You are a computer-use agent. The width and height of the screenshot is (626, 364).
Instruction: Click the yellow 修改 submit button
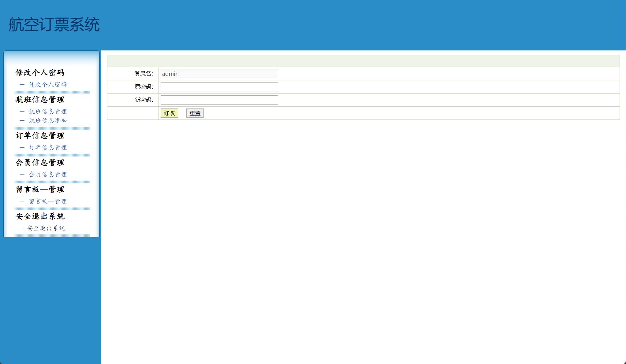(169, 113)
